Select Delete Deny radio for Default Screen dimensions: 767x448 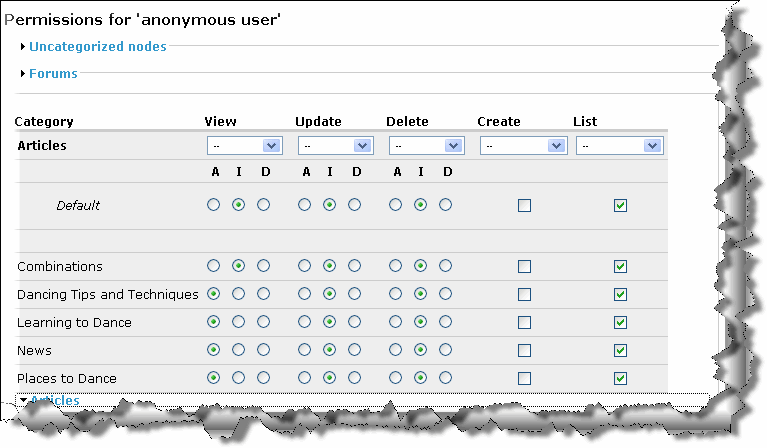point(445,204)
